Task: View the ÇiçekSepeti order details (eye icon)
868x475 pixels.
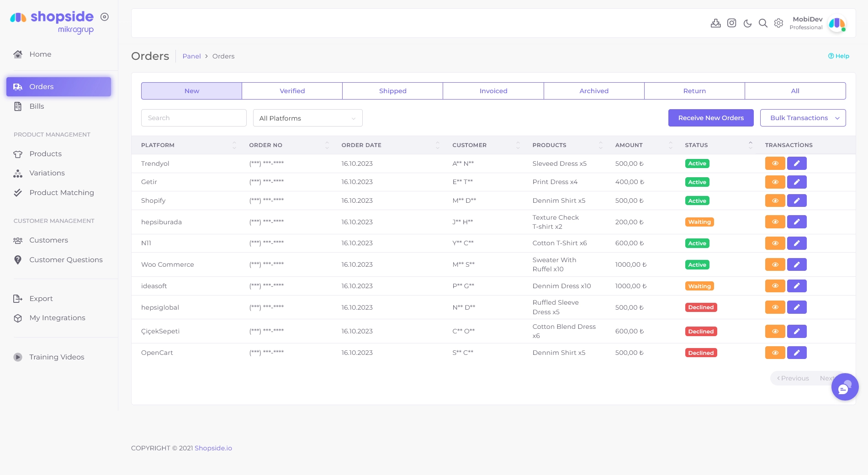Action: (x=775, y=331)
